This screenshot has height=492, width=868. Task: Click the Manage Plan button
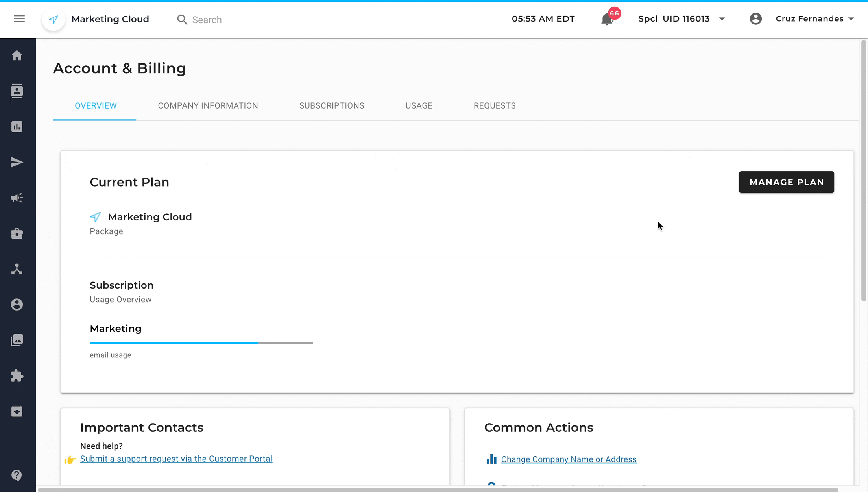click(x=786, y=182)
